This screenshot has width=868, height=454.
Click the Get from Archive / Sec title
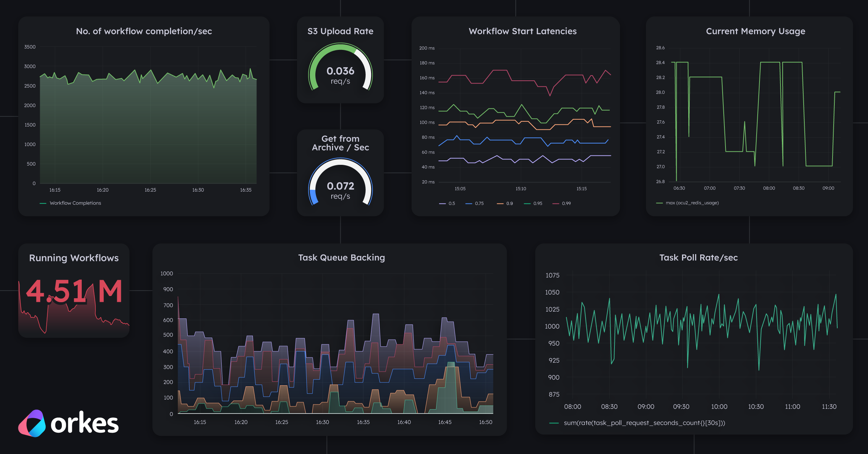(x=340, y=143)
